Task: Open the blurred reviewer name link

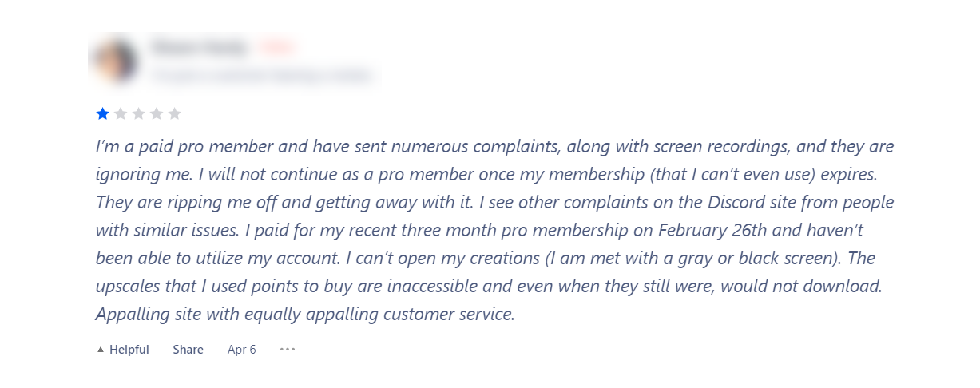Action: 200,49
